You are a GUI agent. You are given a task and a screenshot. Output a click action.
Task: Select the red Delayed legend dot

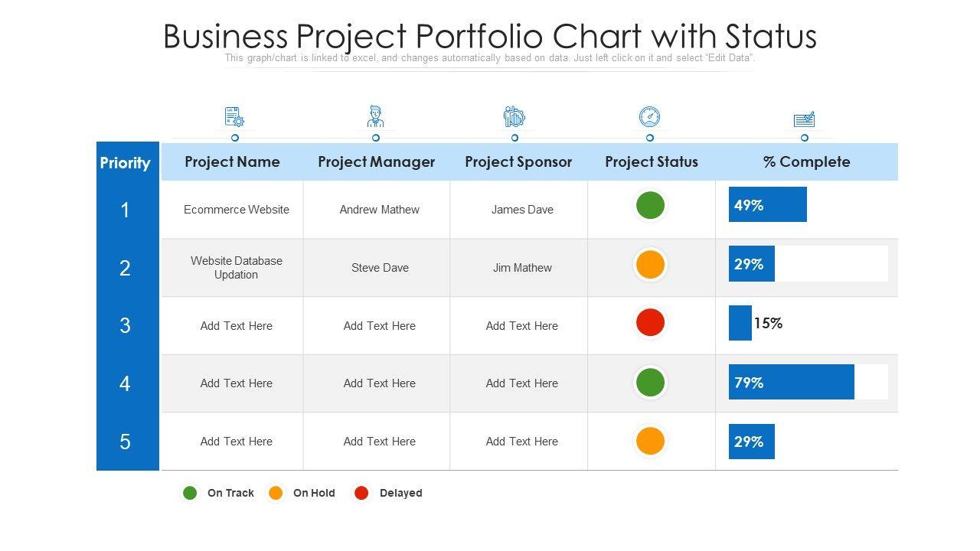(361, 493)
